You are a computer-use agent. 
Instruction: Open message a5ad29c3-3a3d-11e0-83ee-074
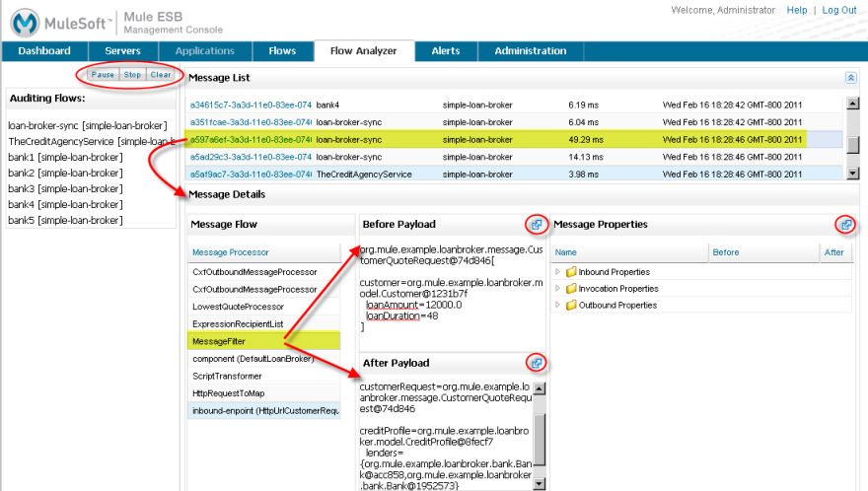[251, 157]
